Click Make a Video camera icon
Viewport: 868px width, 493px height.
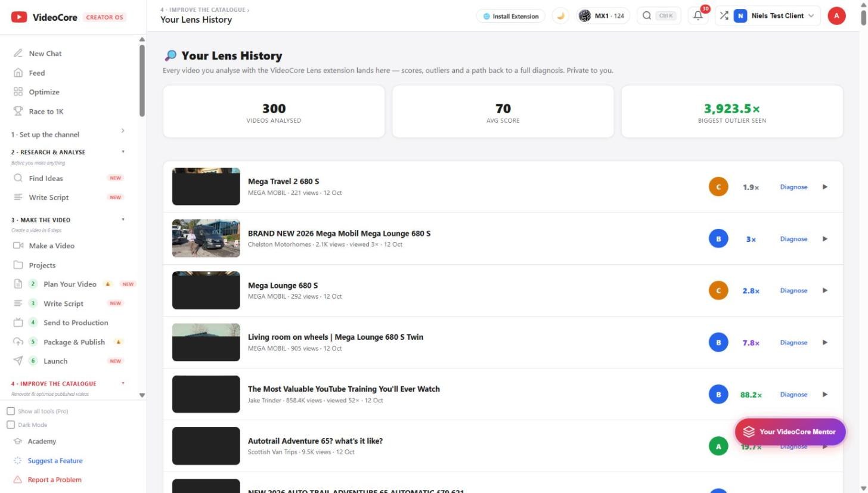(18, 246)
